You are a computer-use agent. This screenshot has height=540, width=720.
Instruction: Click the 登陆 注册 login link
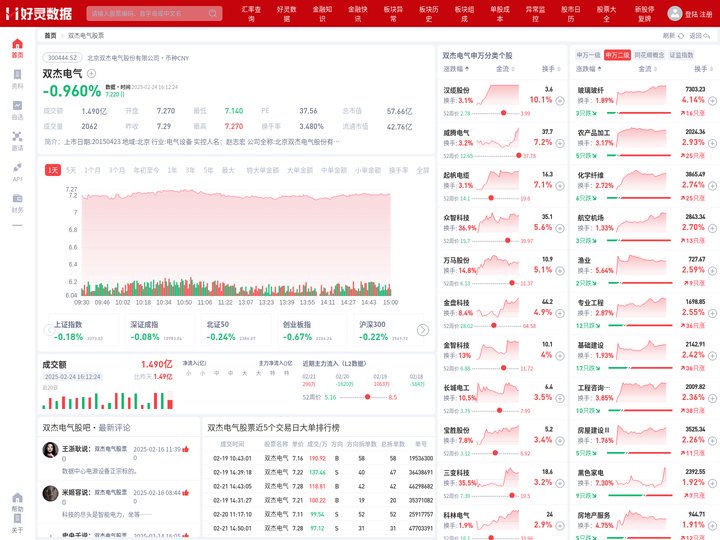(x=698, y=14)
